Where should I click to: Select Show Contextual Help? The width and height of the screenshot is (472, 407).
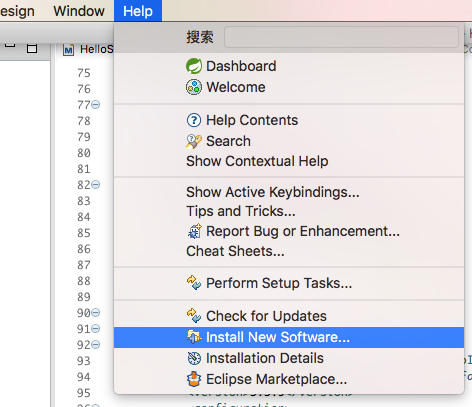click(x=289, y=161)
